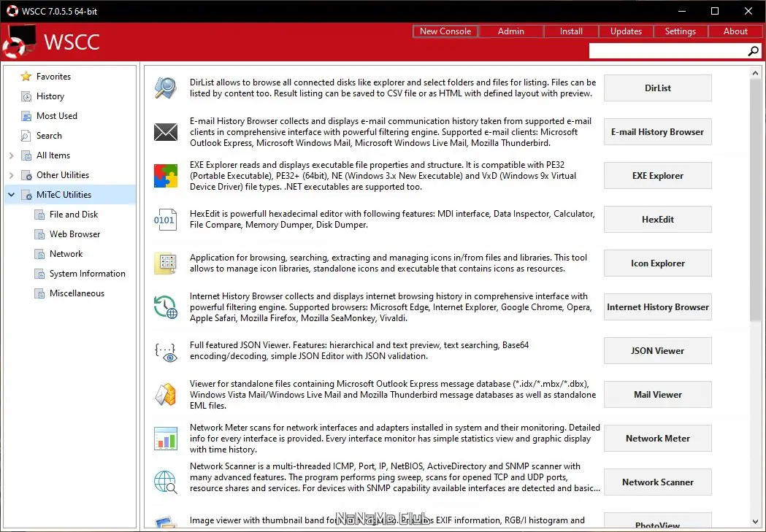The height and width of the screenshot is (532, 766).
Task: Open the Settings menu
Action: (x=680, y=31)
